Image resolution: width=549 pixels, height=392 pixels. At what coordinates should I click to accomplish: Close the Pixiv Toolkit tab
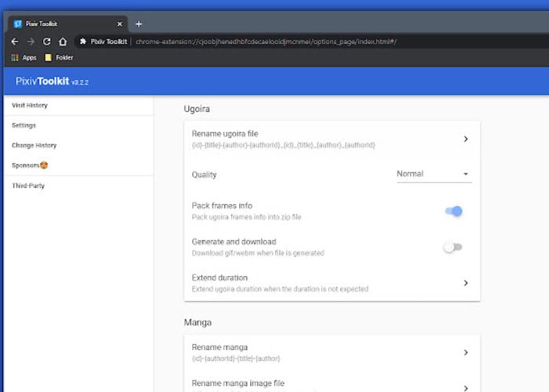(120, 24)
